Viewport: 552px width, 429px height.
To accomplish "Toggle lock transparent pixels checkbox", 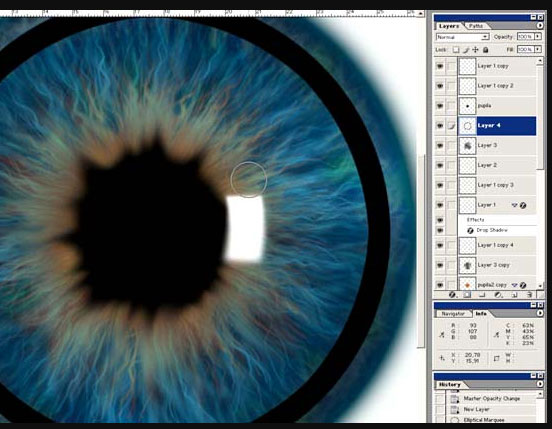I will pyautogui.click(x=456, y=50).
